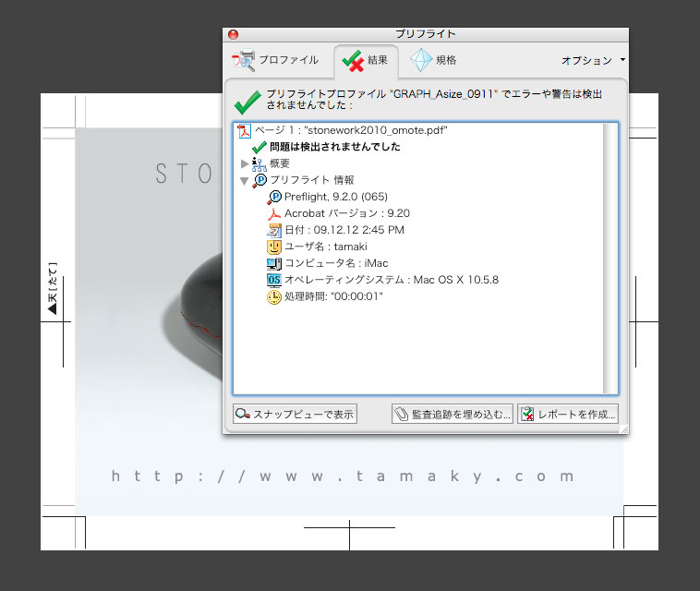This screenshot has width=700, height=591.
Task: Select the 結果 tab
Action: [366, 61]
